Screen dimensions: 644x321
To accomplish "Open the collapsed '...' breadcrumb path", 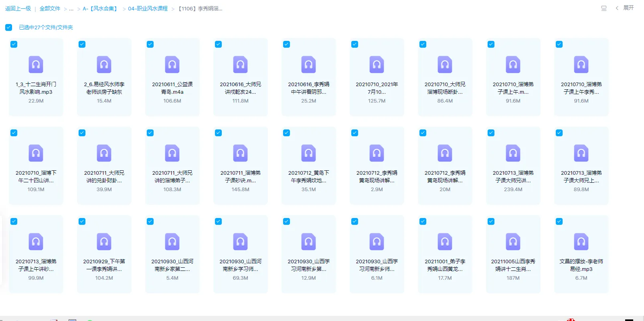I will pyautogui.click(x=71, y=9).
